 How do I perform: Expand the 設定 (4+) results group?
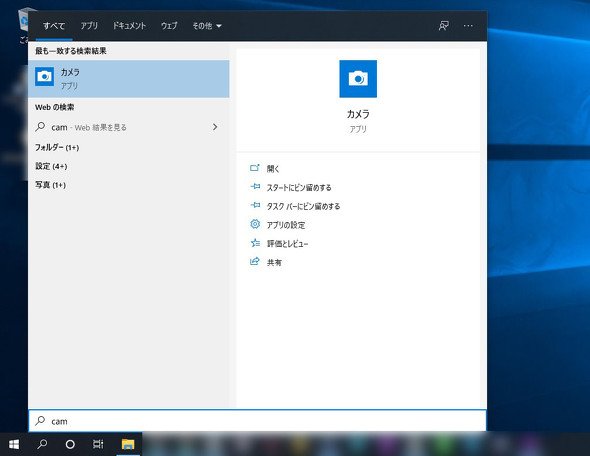pyautogui.click(x=51, y=166)
